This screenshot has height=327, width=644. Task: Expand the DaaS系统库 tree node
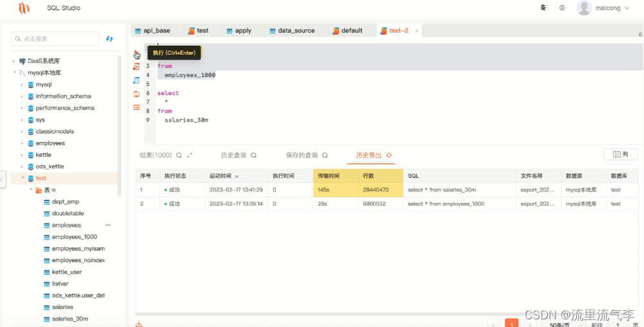coord(13,61)
